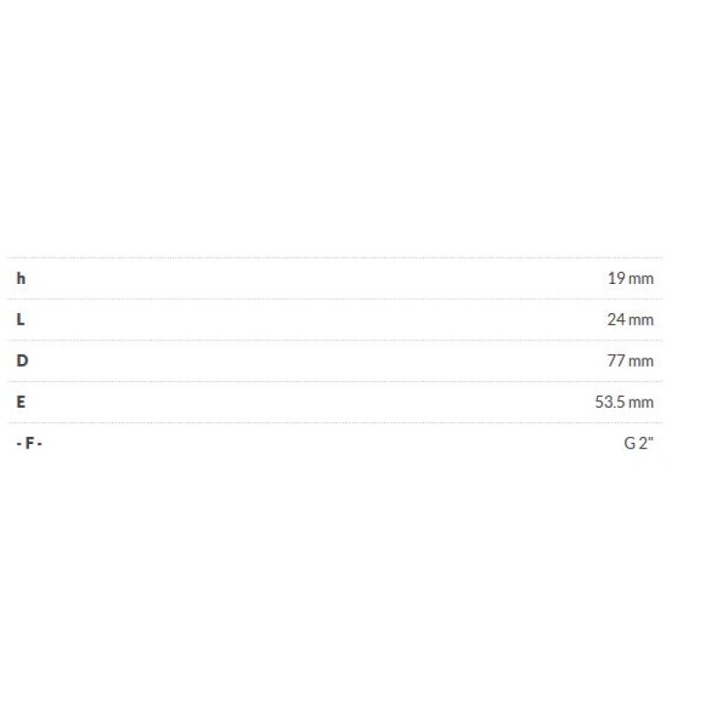Click dotted line between h and L rows

[337, 298]
